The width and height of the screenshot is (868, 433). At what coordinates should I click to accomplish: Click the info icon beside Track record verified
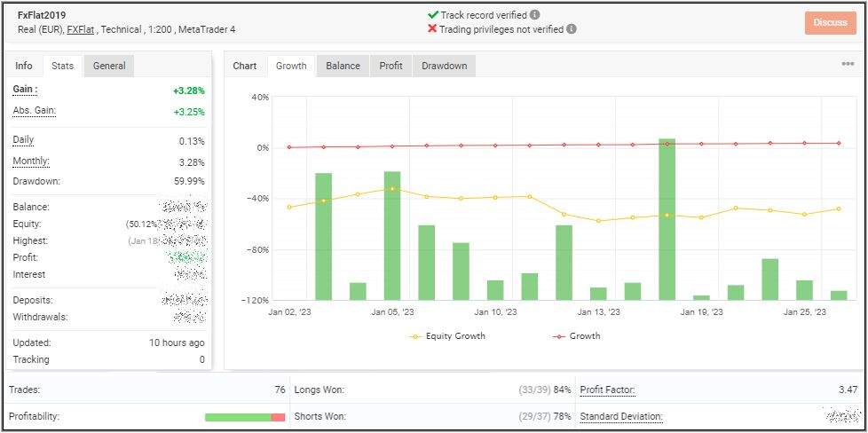[535, 15]
